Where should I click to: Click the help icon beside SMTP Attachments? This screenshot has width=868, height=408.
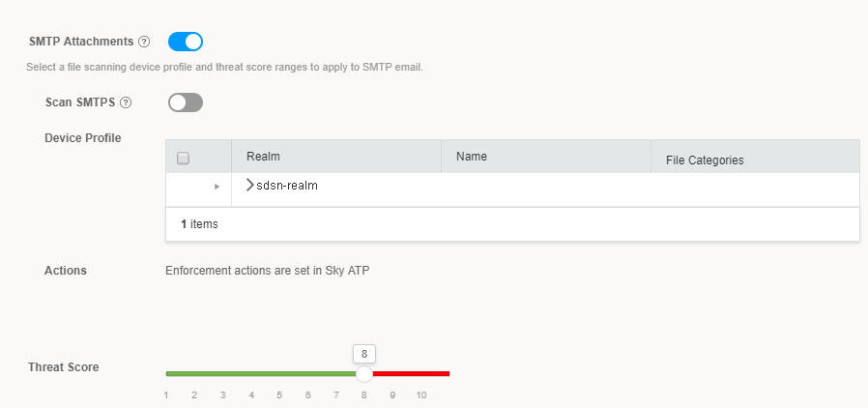(144, 42)
